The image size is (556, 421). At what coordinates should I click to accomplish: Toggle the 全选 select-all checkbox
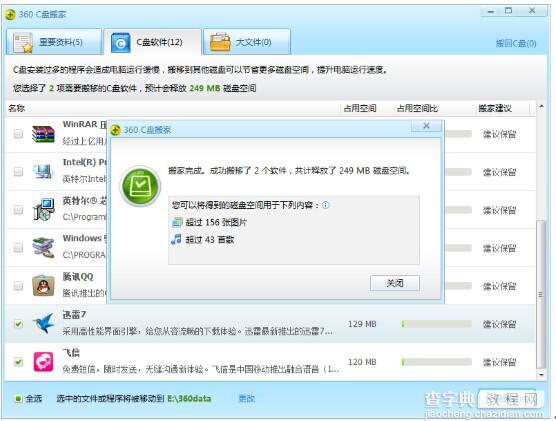click(x=18, y=399)
